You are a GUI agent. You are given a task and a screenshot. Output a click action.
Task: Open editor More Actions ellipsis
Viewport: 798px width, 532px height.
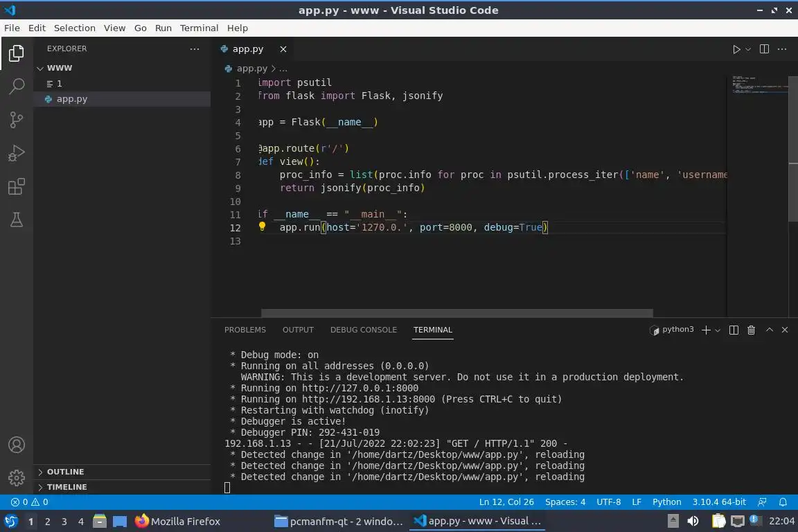pyautogui.click(x=782, y=49)
